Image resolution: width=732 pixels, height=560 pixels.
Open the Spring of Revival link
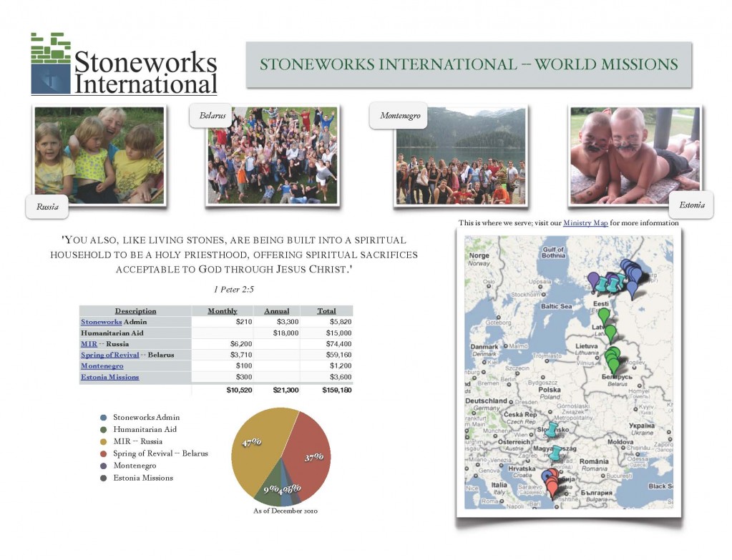tap(109, 355)
